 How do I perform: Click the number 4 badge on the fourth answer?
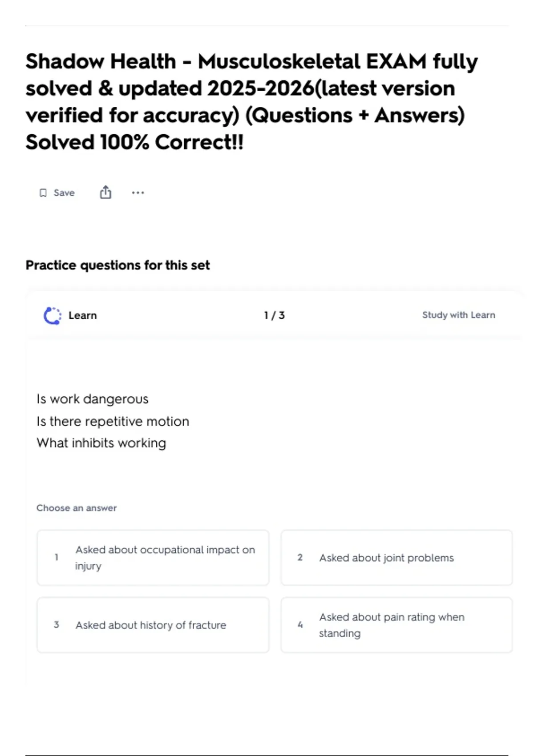(300, 625)
